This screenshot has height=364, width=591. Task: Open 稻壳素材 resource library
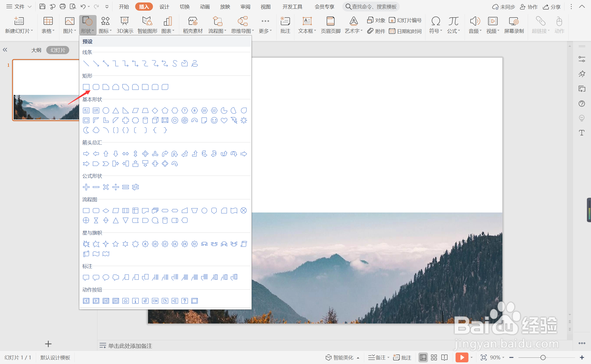click(193, 25)
